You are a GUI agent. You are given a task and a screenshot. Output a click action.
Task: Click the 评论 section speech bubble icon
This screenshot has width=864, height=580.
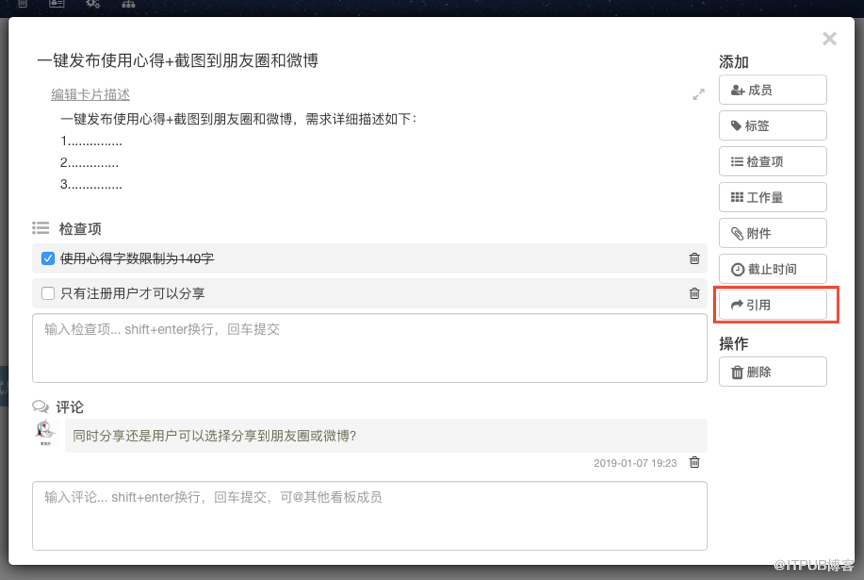point(40,406)
